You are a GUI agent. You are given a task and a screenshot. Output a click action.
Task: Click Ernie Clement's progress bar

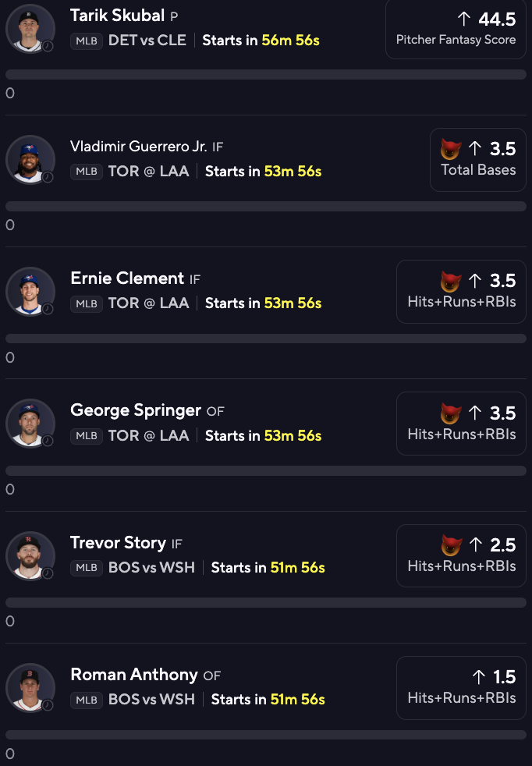[266, 339]
